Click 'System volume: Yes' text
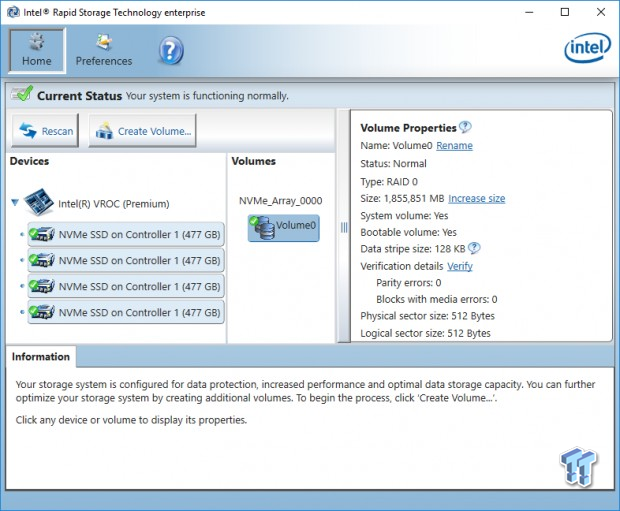Viewport: 620px width, 511px height. 404,216
